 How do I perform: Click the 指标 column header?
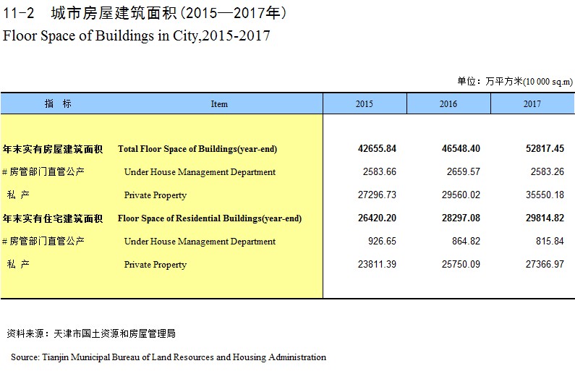pyautogui.click(x=58, y=103)
